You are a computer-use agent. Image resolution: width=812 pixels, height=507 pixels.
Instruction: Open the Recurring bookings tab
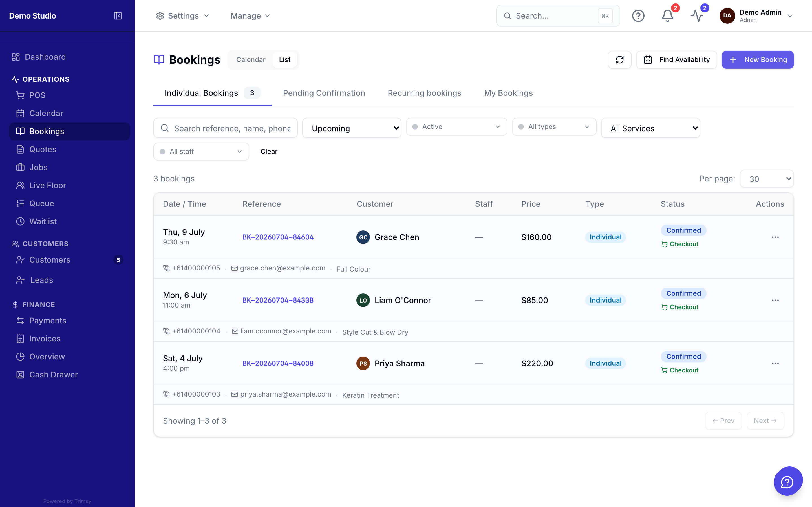[424, 93]
